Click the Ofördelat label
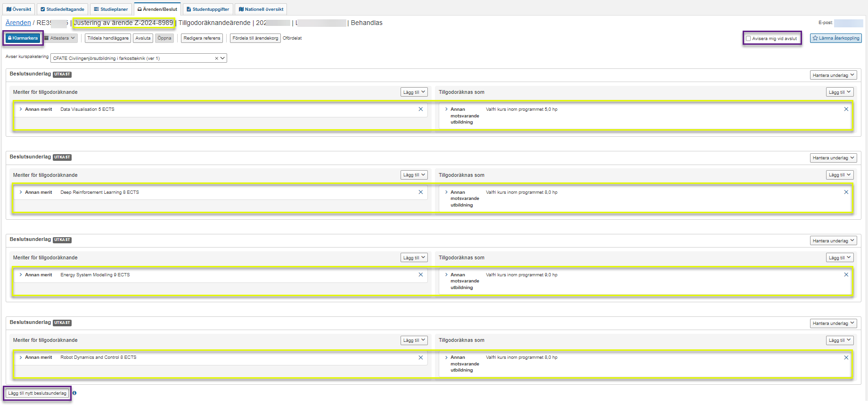 (x=292, y=38)
